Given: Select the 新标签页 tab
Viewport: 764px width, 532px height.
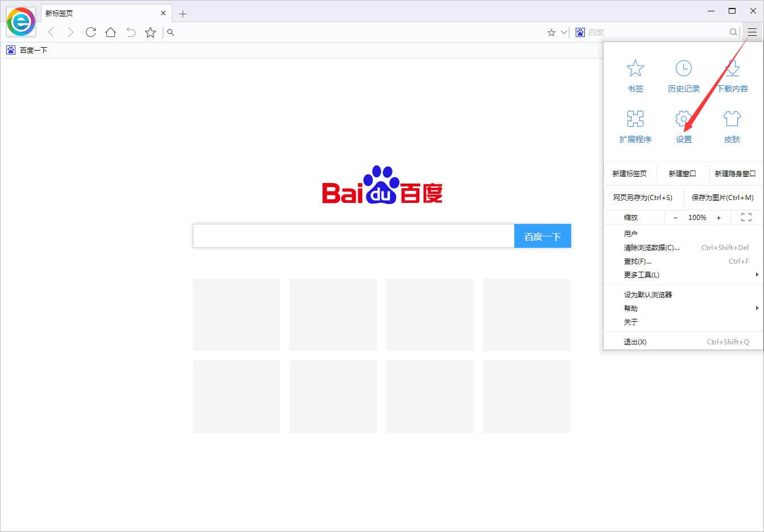Looking at the screenshot, I should point(106,13).
